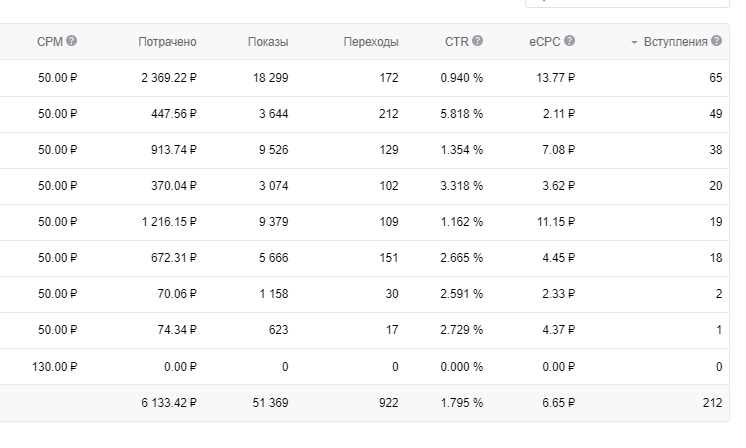Click the 5.818 % CTR value
The height and width of the screenshot is (448, 746).
point(461,114)
